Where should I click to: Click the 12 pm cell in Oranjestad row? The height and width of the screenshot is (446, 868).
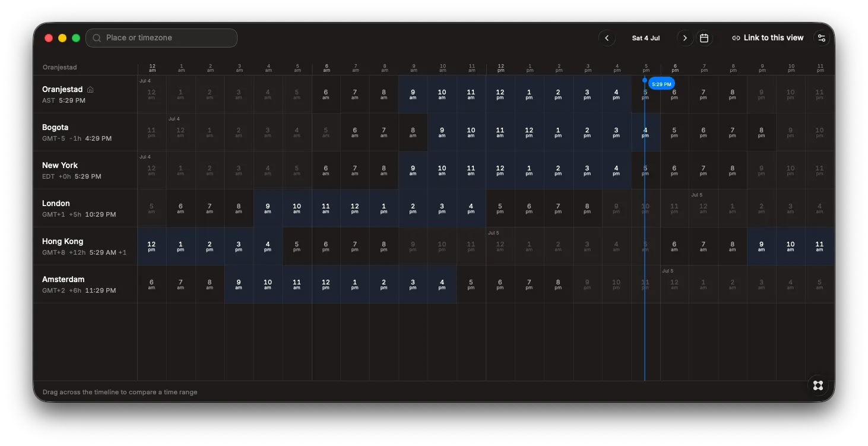tap(500, 94)
